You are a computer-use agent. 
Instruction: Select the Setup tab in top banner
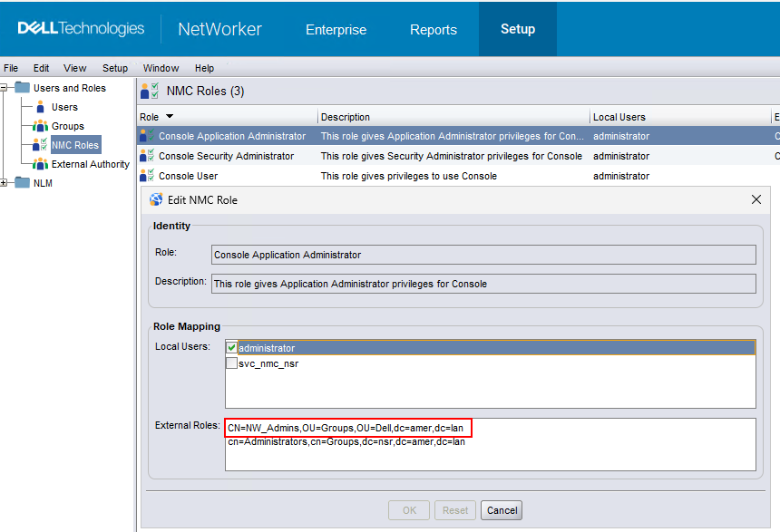pos(518,29)
